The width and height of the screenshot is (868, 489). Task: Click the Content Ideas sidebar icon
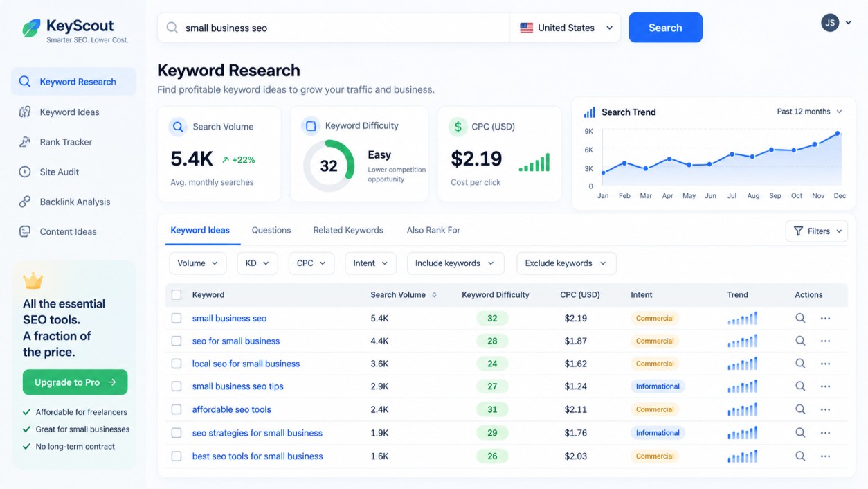click(25, 231)
